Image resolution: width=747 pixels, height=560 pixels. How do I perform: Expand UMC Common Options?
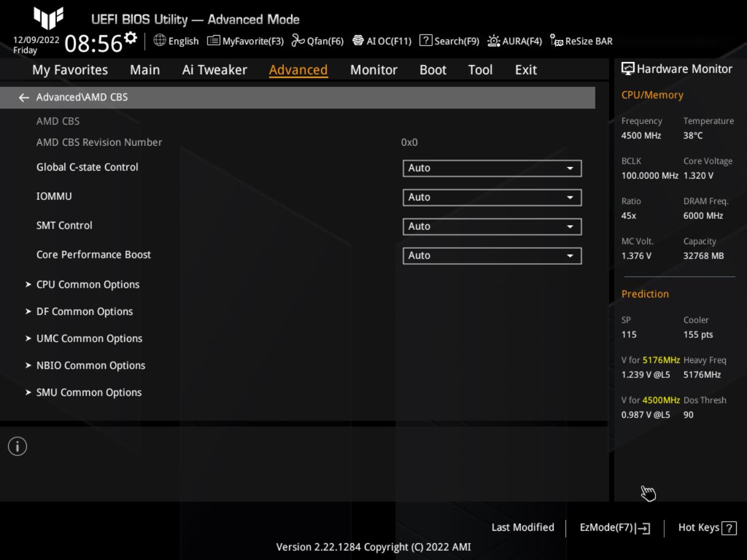(88, 338)
